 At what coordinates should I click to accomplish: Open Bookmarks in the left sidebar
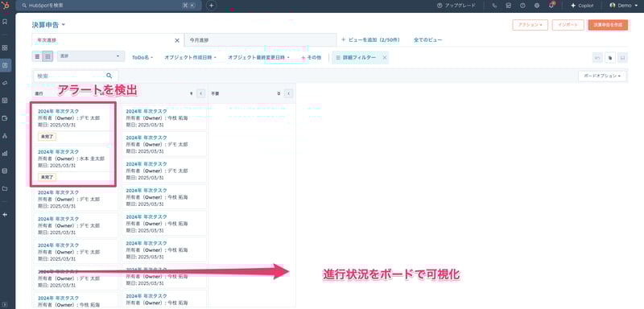click(5, 22)
